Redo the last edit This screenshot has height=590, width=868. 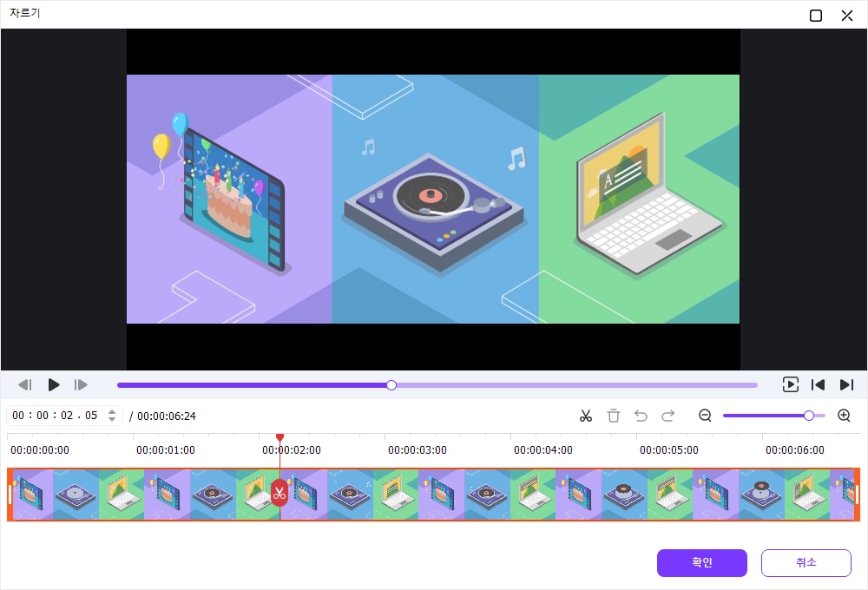tap(667, 416)
